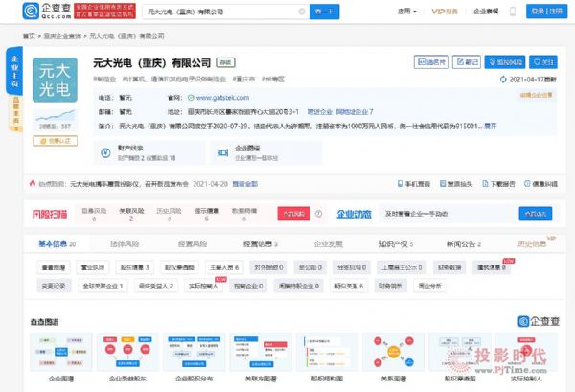Switch to the 知识产权 tab
575x392 pixels.
(394, 244)
